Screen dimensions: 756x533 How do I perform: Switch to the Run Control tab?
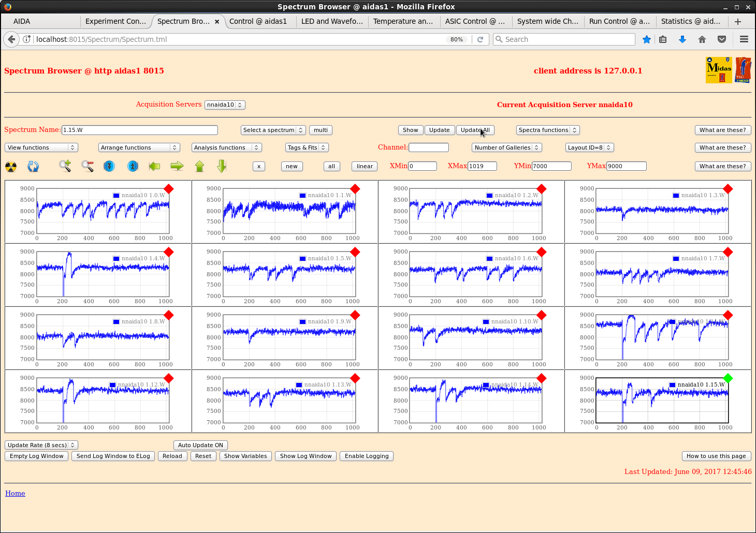[619, 21]
